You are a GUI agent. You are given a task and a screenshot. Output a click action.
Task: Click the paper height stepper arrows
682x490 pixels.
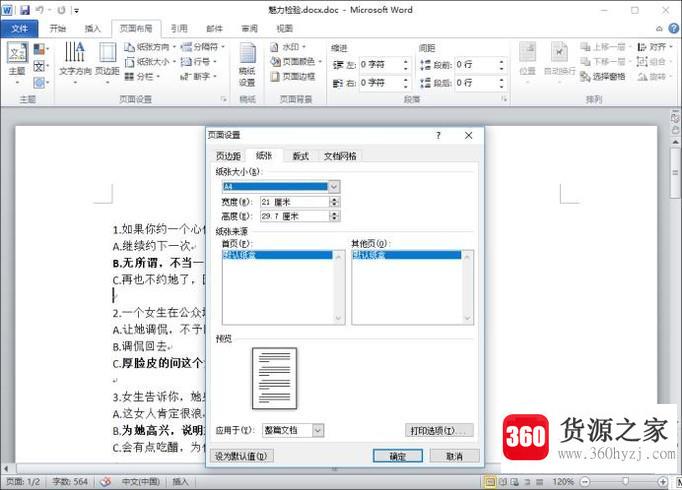point(334,216)
